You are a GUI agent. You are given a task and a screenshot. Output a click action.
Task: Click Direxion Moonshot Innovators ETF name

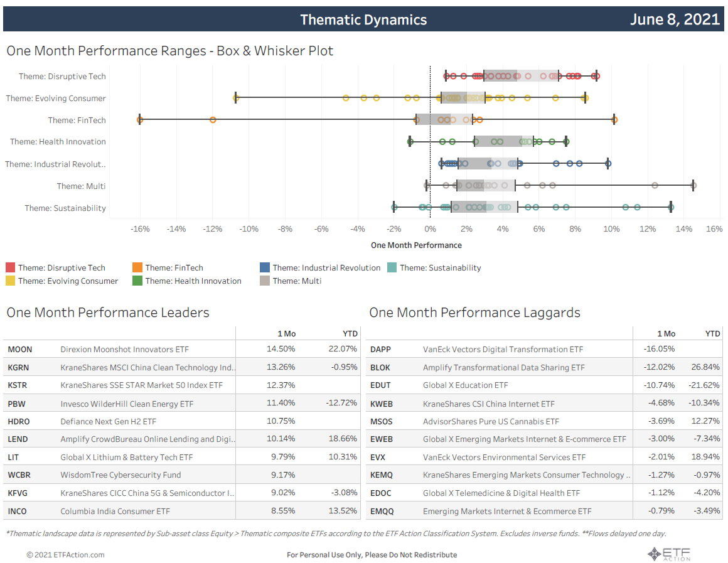[124, 350]
